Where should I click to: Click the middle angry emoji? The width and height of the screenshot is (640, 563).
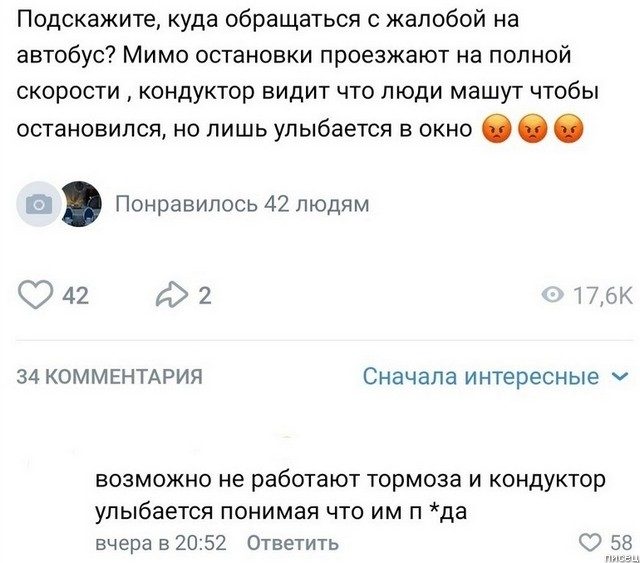click(532, 129)
